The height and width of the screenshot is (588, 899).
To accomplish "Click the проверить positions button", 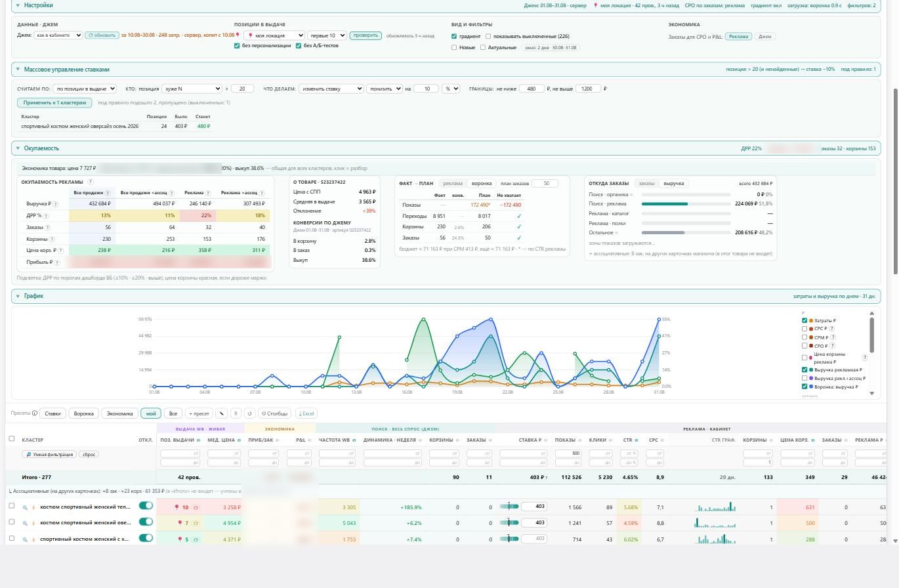I will pos(366,35).
